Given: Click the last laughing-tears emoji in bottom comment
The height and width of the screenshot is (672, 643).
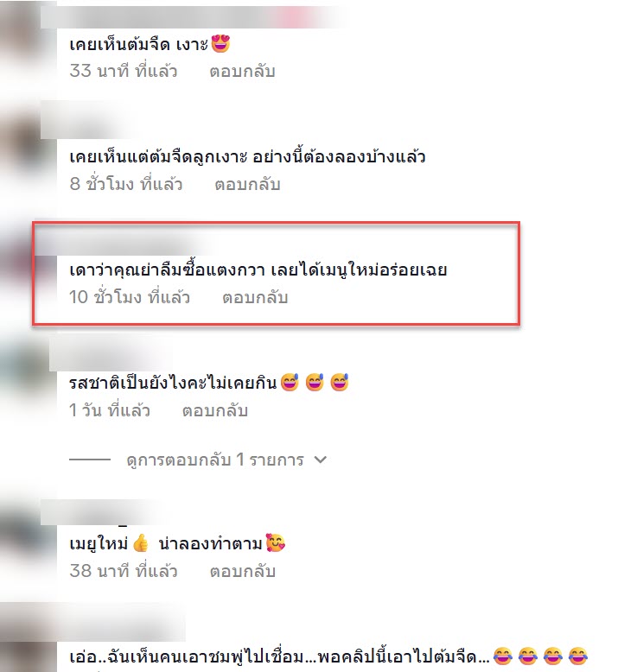Looking at the screenshot, I should pos(578,656).
